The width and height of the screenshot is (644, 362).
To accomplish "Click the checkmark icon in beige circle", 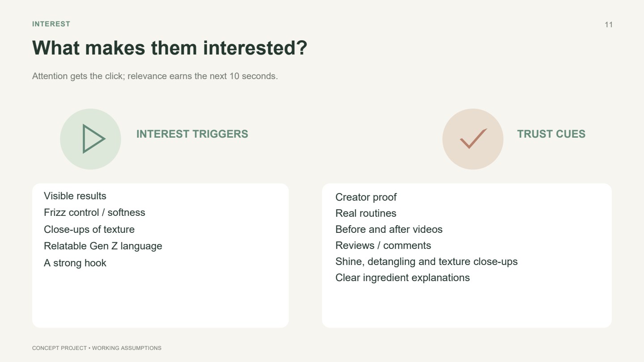I will [473, 139].
